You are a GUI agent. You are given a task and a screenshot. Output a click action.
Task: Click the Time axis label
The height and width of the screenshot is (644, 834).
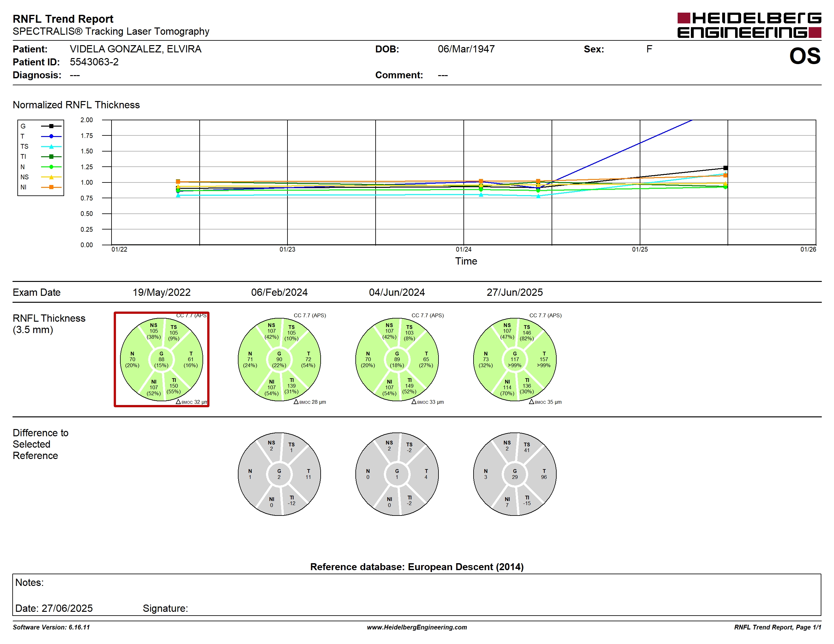(466, 261)
